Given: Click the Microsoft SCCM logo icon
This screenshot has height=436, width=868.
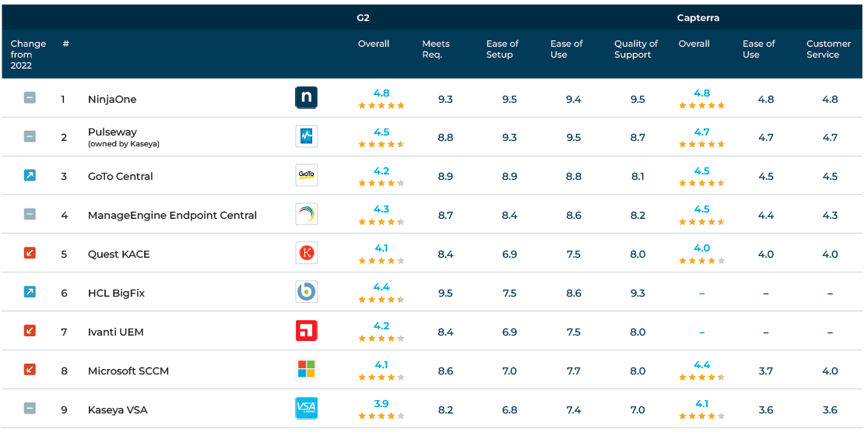Looking at the screenshot, I should point(306,370).
